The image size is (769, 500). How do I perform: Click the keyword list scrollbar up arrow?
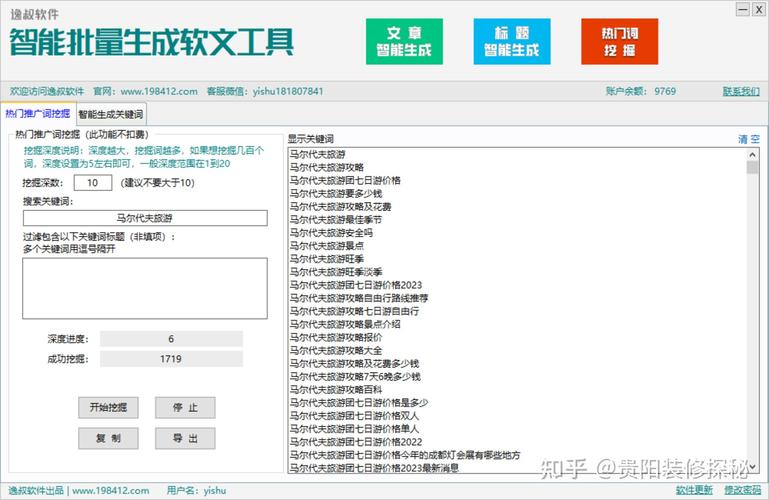[753, 155]
